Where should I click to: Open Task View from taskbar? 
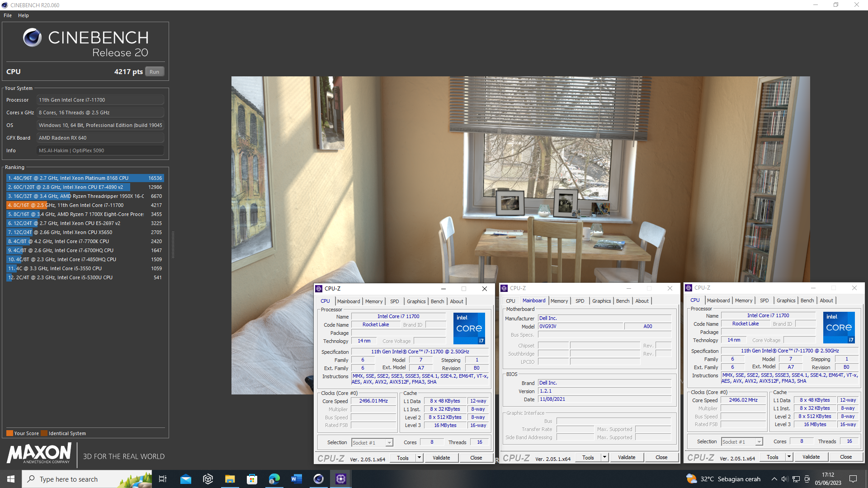(x=163, y=479)
